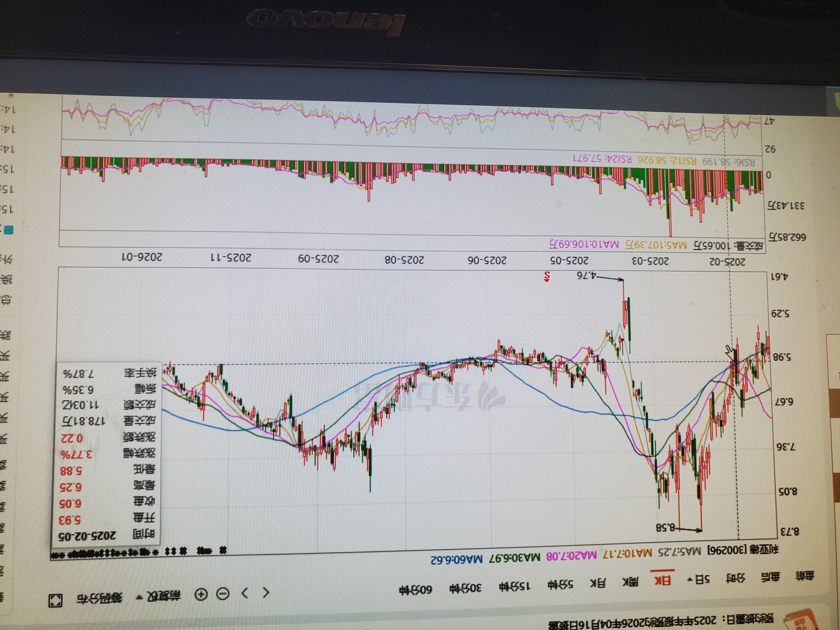Click the arrow button nearest the 60分钟 tab
This screenshot has width=840, height=630.
click(x=266, y=592)
